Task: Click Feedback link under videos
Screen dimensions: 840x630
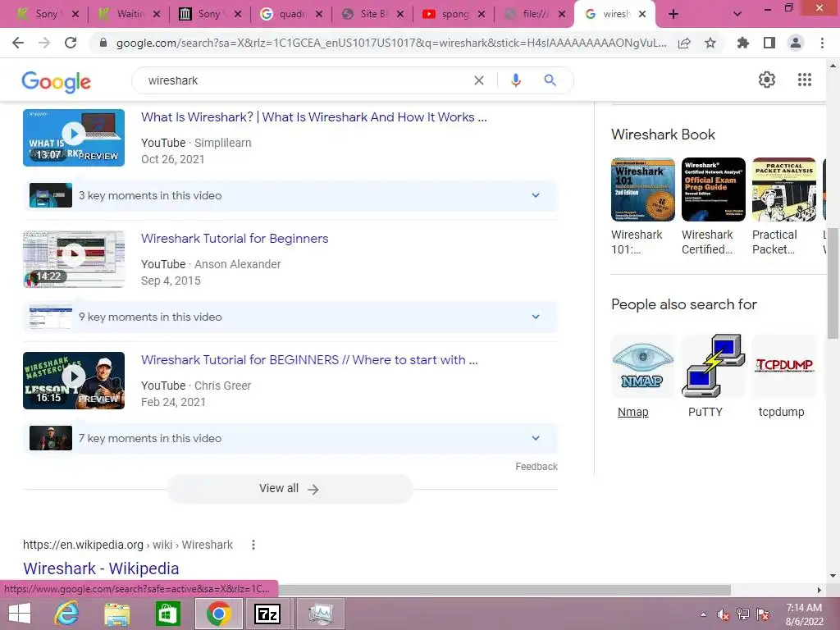Action: click(x=536, y=467)
